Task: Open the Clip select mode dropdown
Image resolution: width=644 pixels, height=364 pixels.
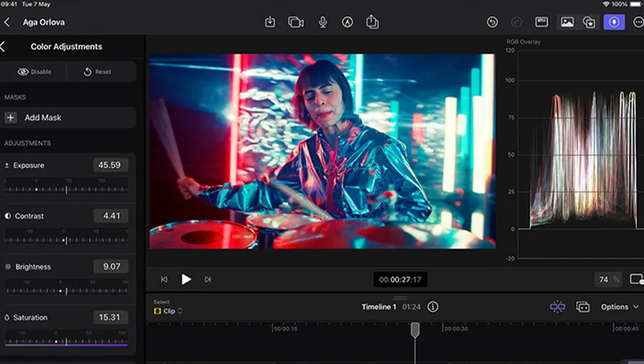Action: click(168, 311)
